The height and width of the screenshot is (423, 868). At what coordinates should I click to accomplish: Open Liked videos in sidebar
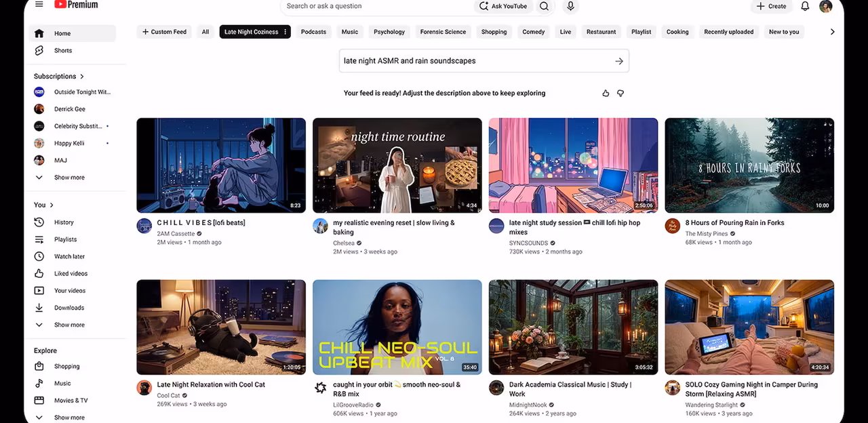tap(72, 273)
